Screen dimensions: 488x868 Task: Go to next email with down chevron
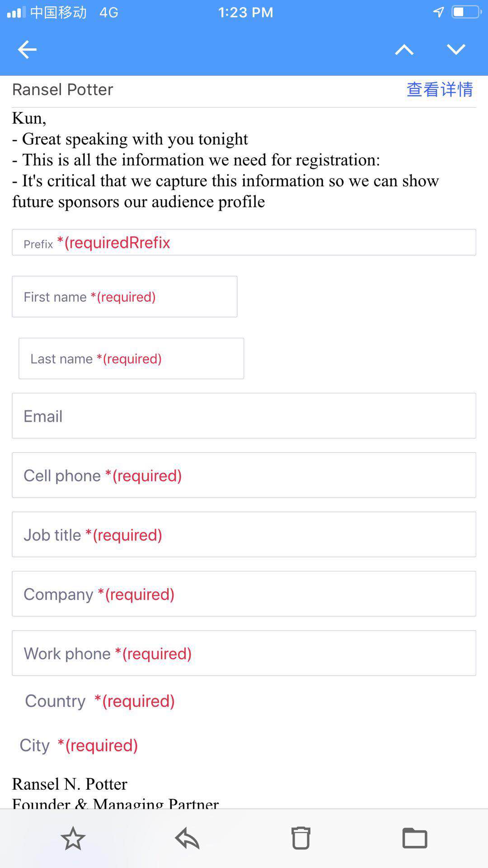456,49
